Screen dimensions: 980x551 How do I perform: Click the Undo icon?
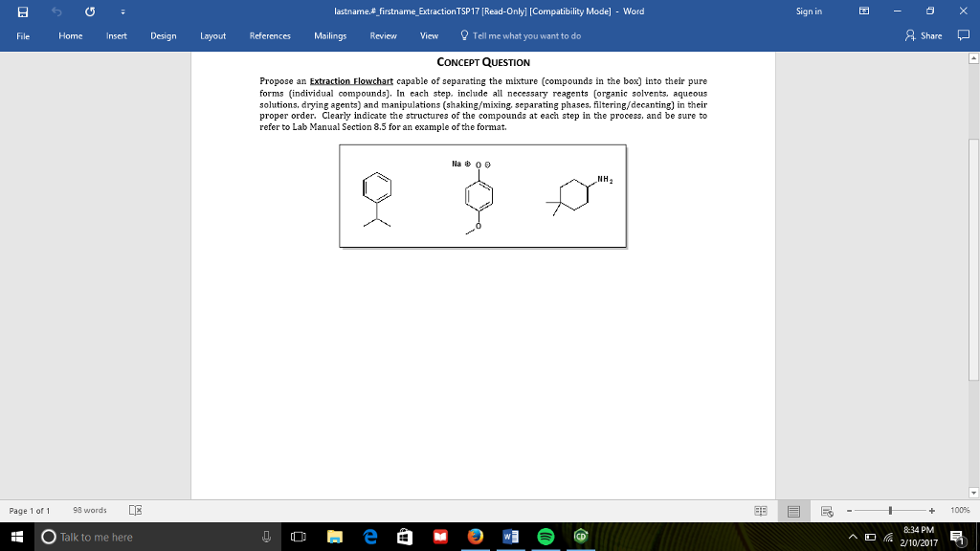[x=56, y=11]
